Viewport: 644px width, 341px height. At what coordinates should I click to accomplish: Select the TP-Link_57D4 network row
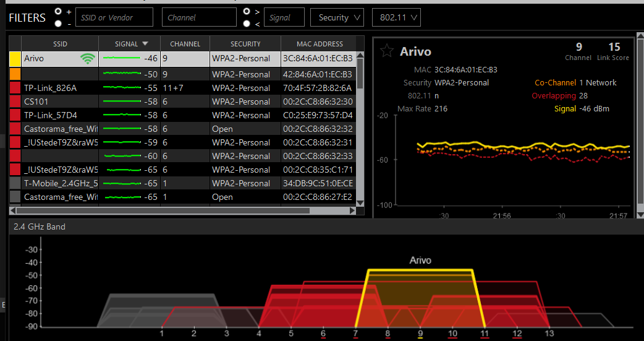tap(183, 115)
